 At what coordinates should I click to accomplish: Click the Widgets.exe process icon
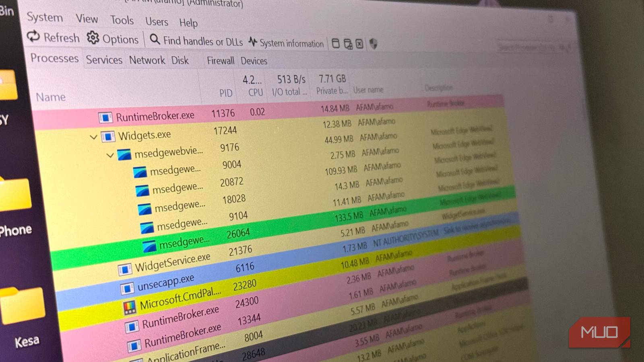point(108,136)
